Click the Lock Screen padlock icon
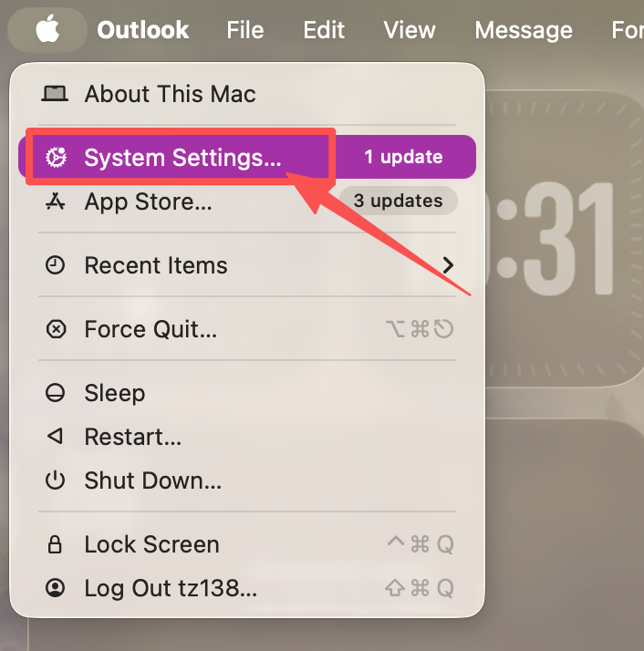 [55, 544]
